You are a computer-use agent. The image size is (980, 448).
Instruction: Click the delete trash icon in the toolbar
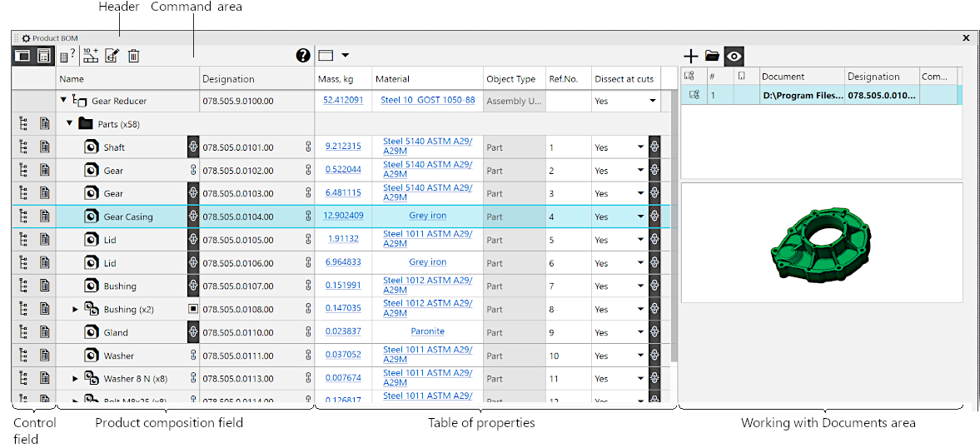[133, 56]
